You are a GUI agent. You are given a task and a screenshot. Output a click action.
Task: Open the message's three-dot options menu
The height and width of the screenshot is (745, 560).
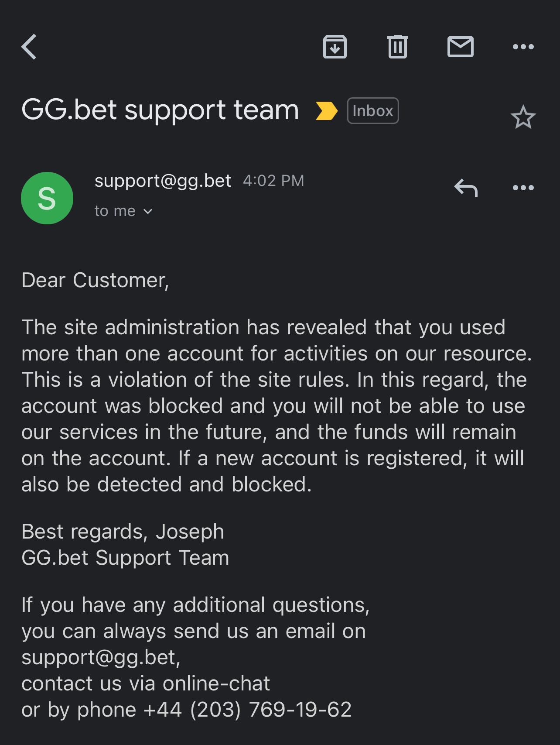(523, 188)
